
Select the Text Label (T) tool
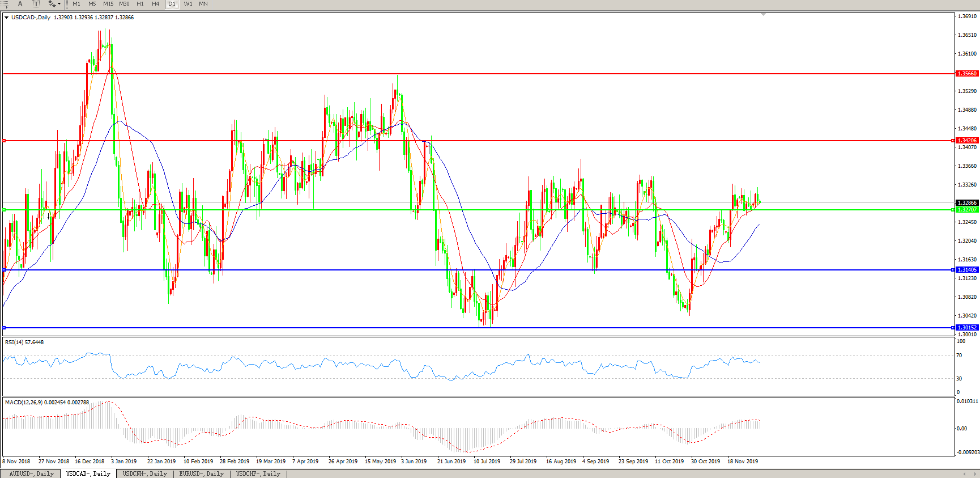[x=36, y=4]
